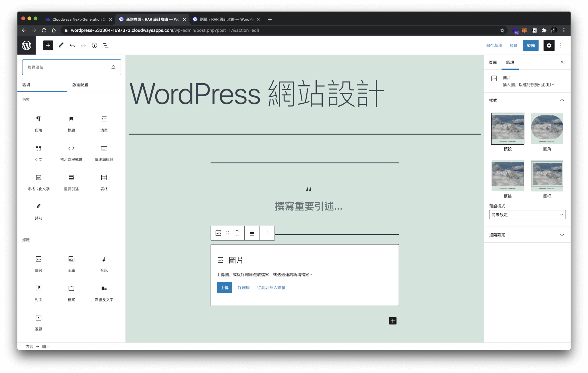Screen dimensions: 588x373
Task: Toggle the block inserter plus button
Action: click(x=48, y=45)
